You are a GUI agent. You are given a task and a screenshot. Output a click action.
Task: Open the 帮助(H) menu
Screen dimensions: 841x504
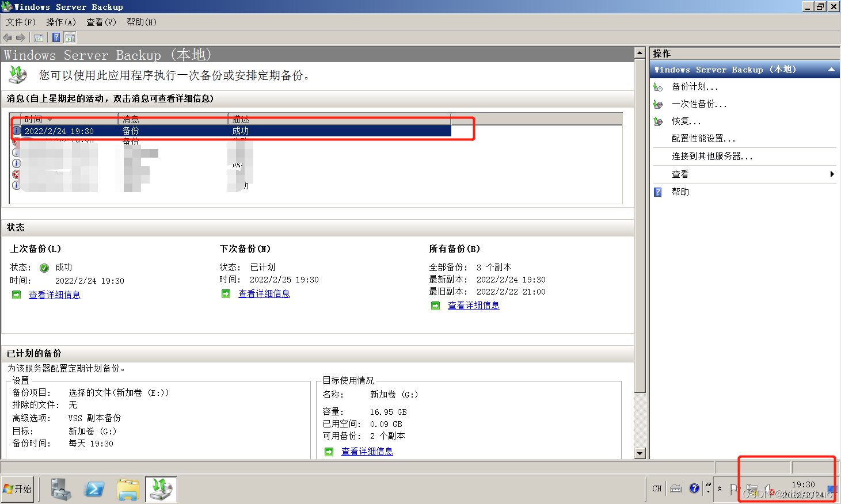142,22
